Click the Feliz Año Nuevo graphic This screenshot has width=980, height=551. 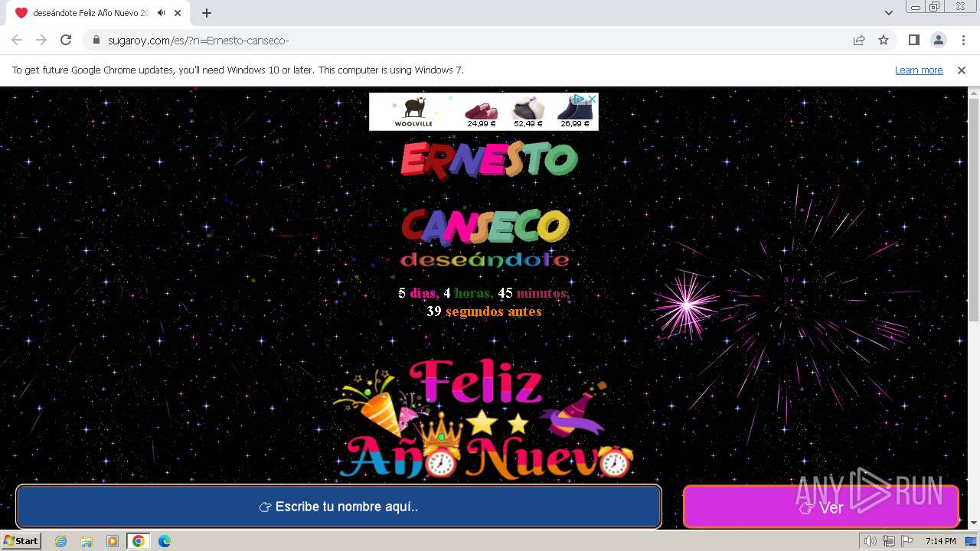(x=484, y=419)
